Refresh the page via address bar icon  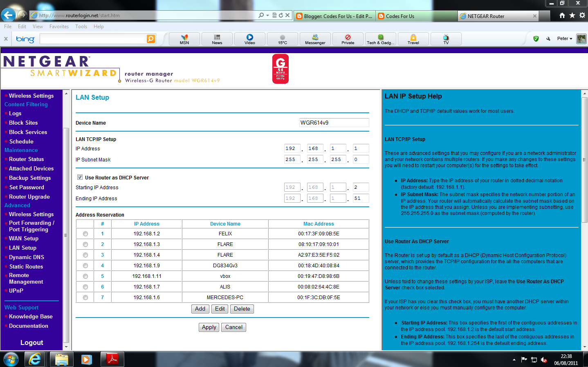[281, 15]
